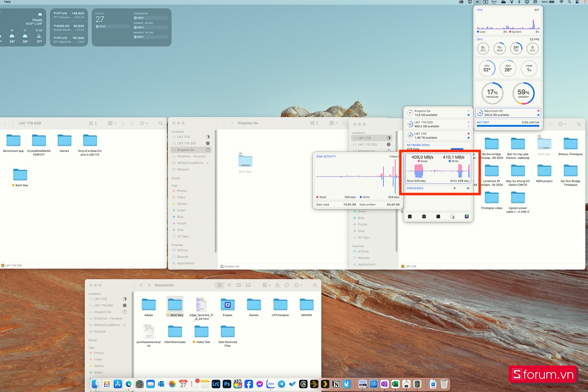Click the FPT.VN stock in the widget

click(x=69, y=15)
